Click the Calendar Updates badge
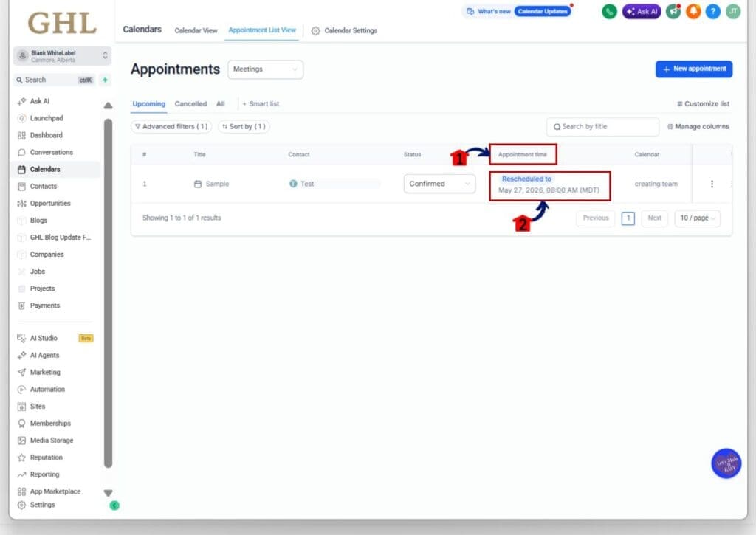Viewport: 756px width, 535px height. (x=543, y=12)
